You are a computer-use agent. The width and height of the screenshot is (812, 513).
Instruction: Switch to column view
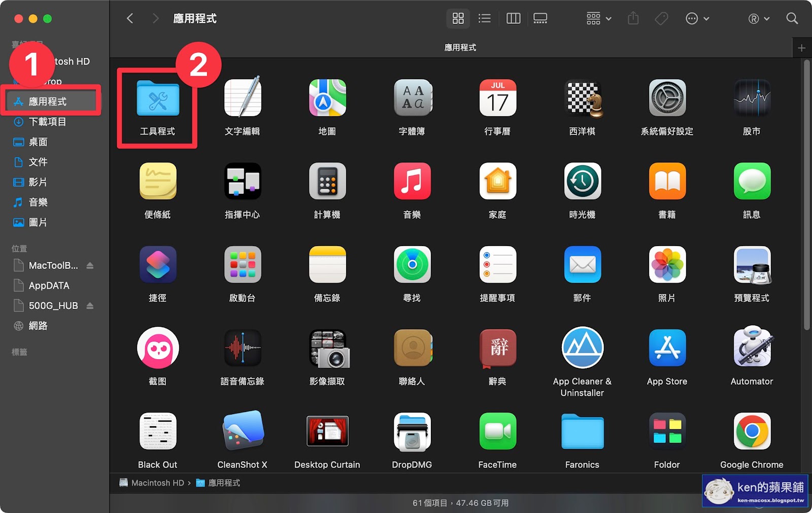pos(513,19)
